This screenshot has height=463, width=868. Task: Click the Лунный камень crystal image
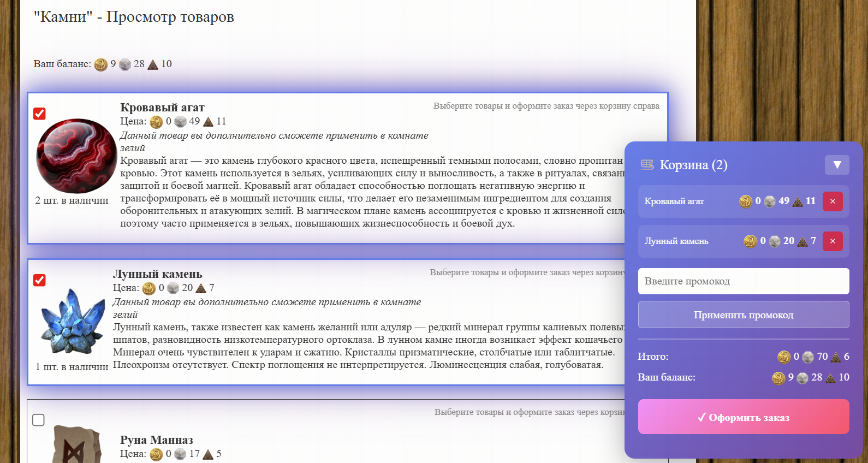[x=73, y=321]
